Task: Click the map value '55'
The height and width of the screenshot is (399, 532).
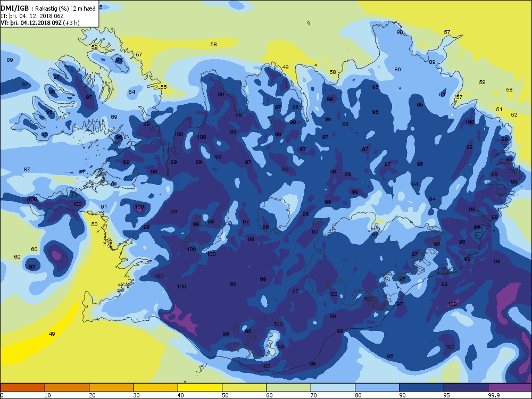Action: click(x=163, y=87)
